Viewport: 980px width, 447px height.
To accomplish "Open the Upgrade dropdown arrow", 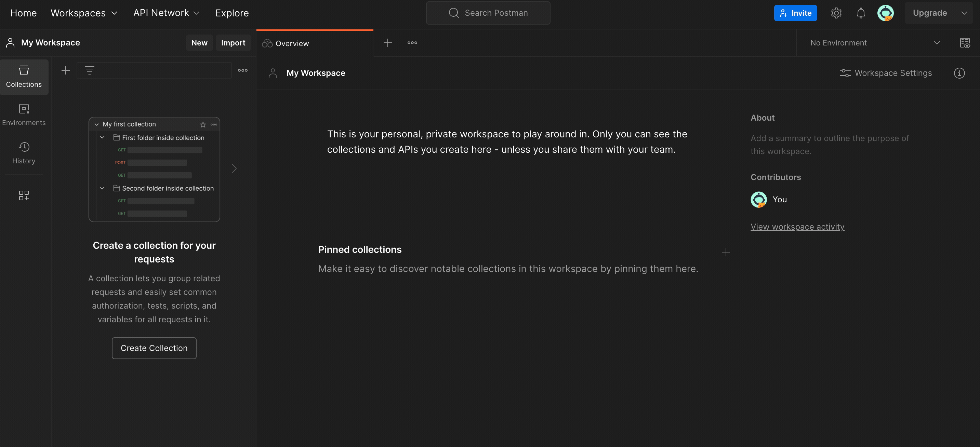I will click(964, 13).
